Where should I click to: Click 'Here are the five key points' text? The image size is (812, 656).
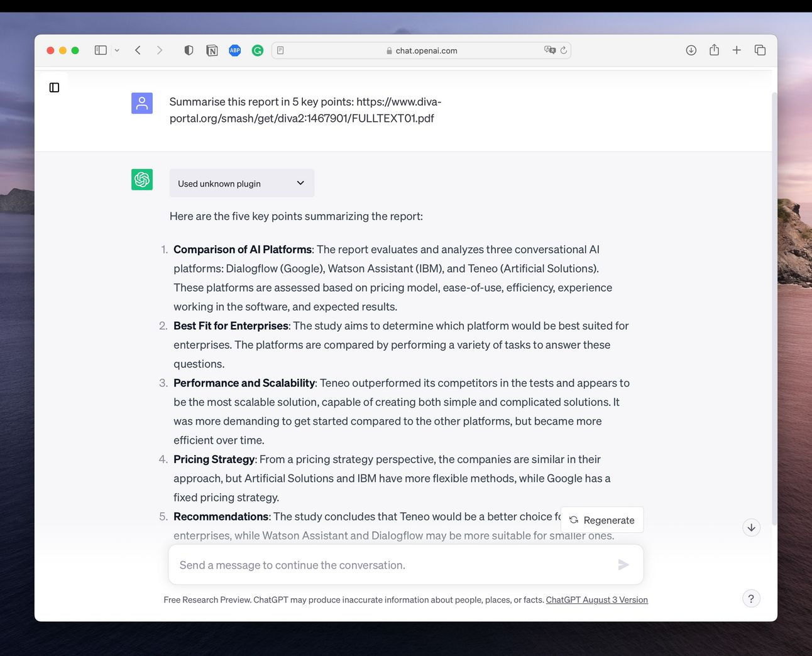pos(296,216)
